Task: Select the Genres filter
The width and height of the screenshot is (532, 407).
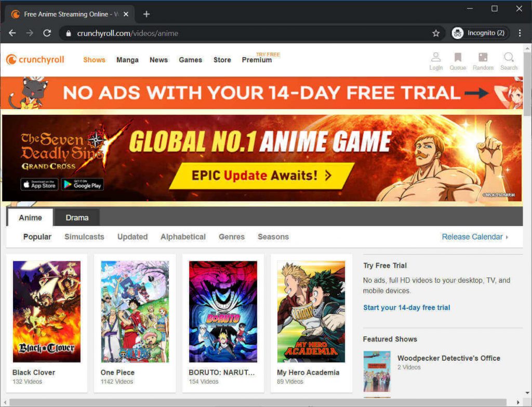Action: tap(231, 237)
